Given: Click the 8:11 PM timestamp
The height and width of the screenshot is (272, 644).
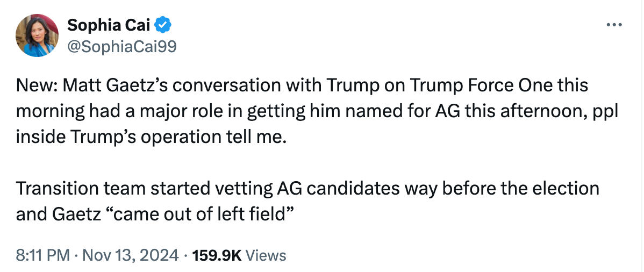Looking at the screenshot, I should click(39, 255).
